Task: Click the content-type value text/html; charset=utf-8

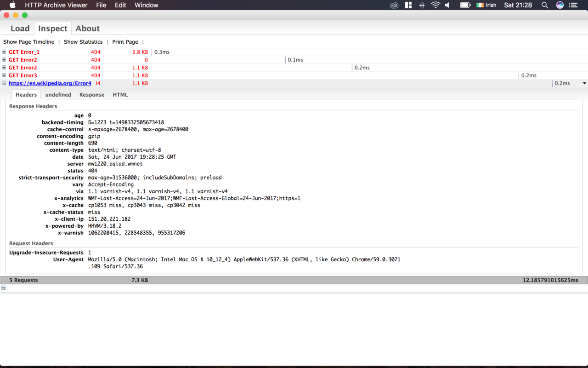Action: 124,150
